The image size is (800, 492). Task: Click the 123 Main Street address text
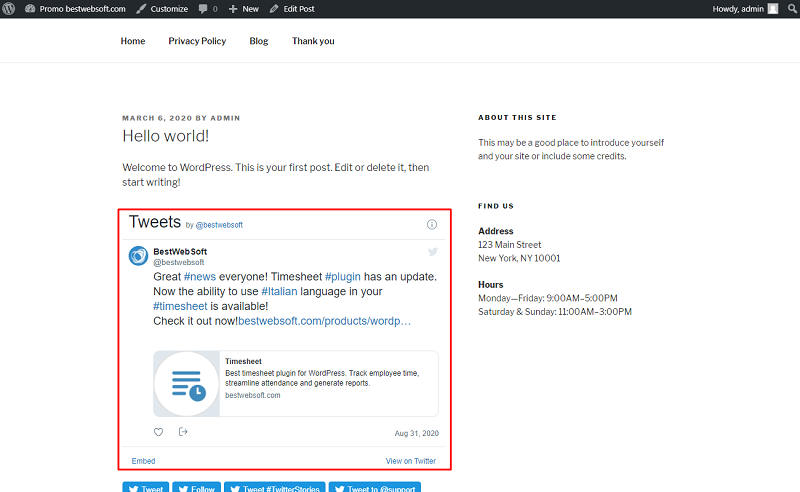(x=509, y=245)
